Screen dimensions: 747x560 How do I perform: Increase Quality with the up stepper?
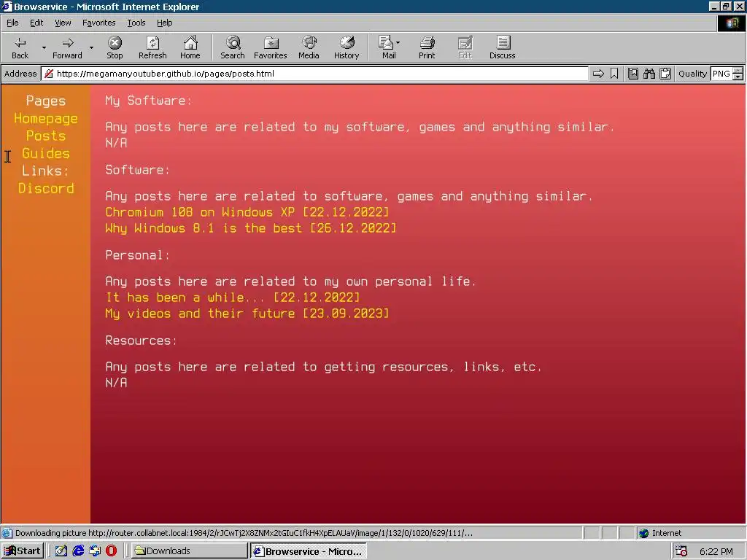coord(738,71)
